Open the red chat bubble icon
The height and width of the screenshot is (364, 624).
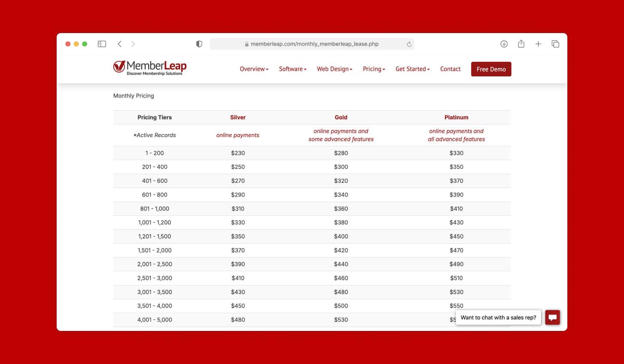coord(553,318)
